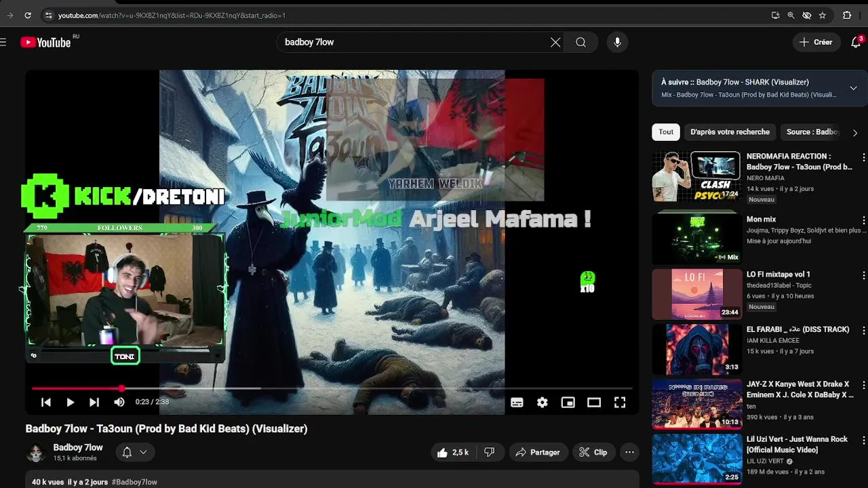This screenshot has height=488, width=868.
Task: Open browser extensions puzzle icon
Action: 847,15
